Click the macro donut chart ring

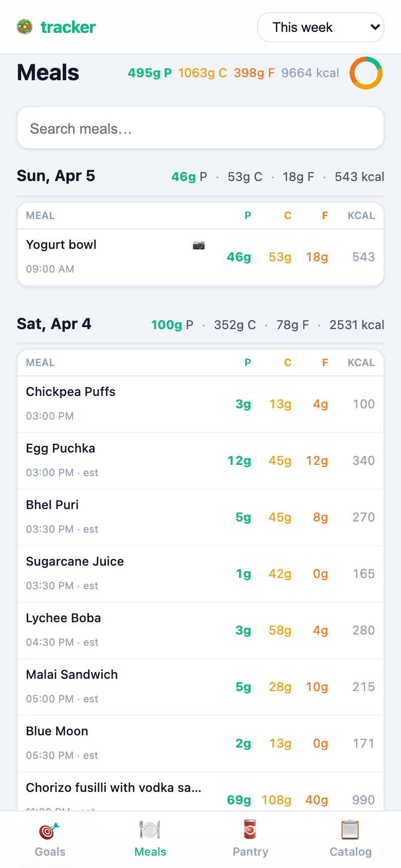366,73
